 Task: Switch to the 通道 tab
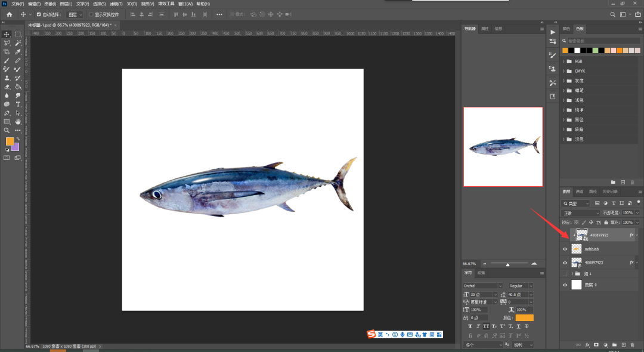pyautogui.click(x=580, y=192)
